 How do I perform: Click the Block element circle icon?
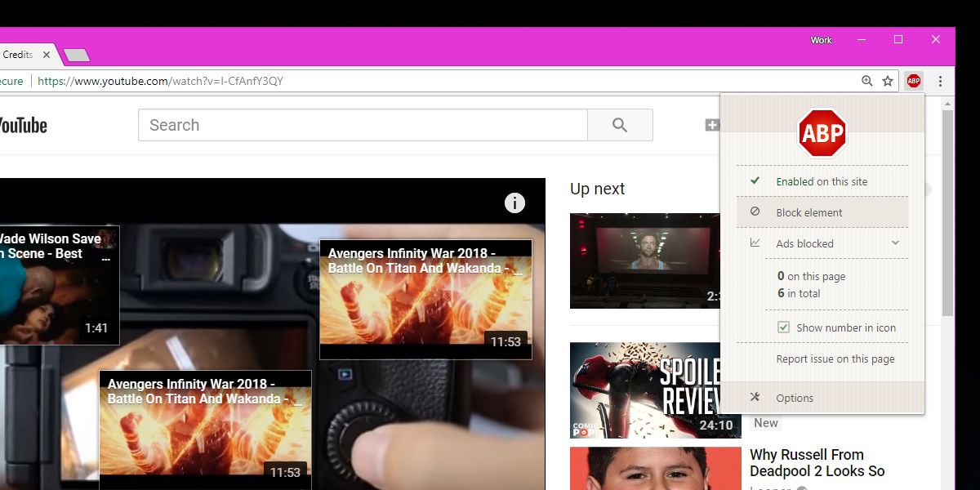tap(755, 212)
